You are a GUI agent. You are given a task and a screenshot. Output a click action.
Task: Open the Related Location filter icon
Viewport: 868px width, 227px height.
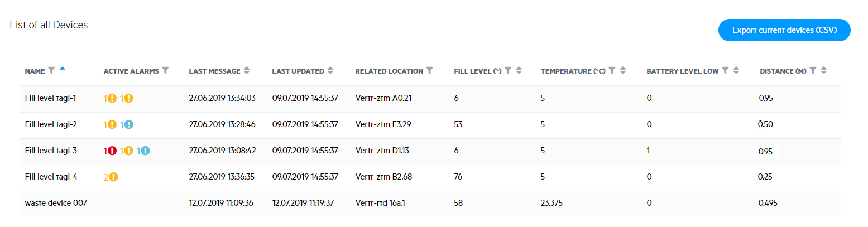click(x=429, y=71)
